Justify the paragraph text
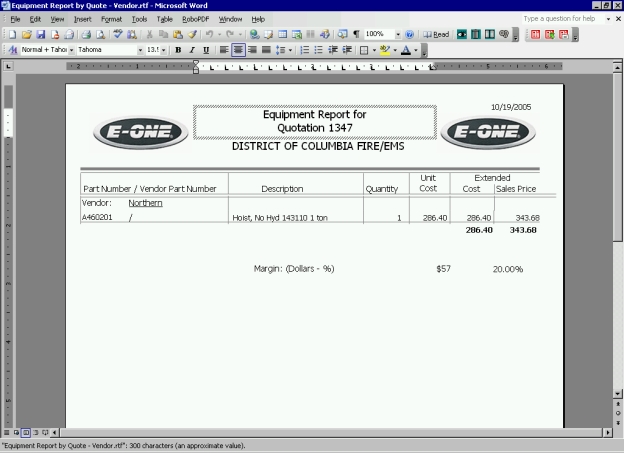 point(266,50)
